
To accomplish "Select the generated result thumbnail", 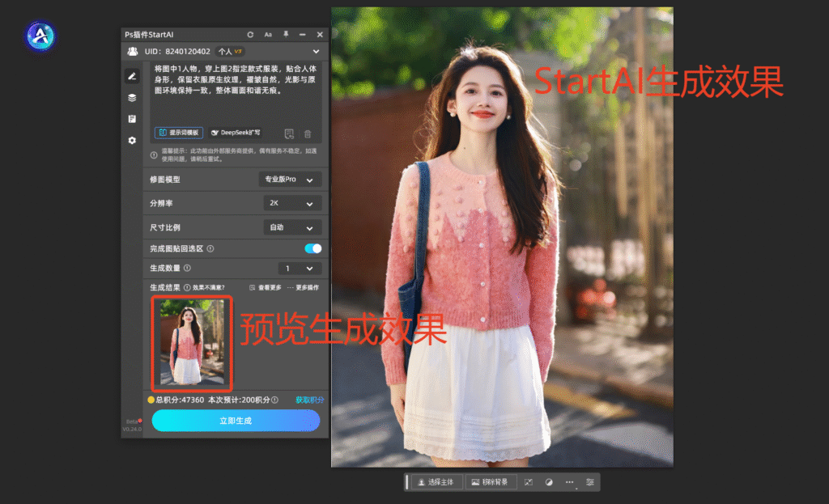I will [x=192, y=343].
